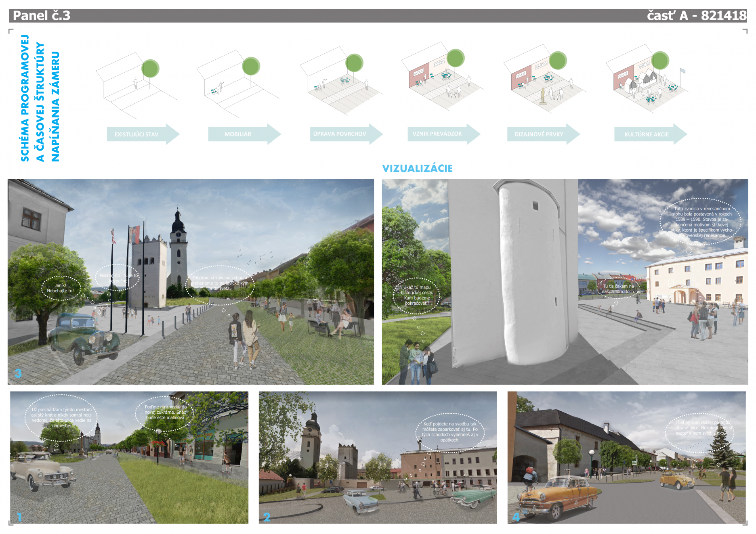Select the ÚPRAVA POVRCHOV arrow

pyautogui.click(x=340, y=134)
